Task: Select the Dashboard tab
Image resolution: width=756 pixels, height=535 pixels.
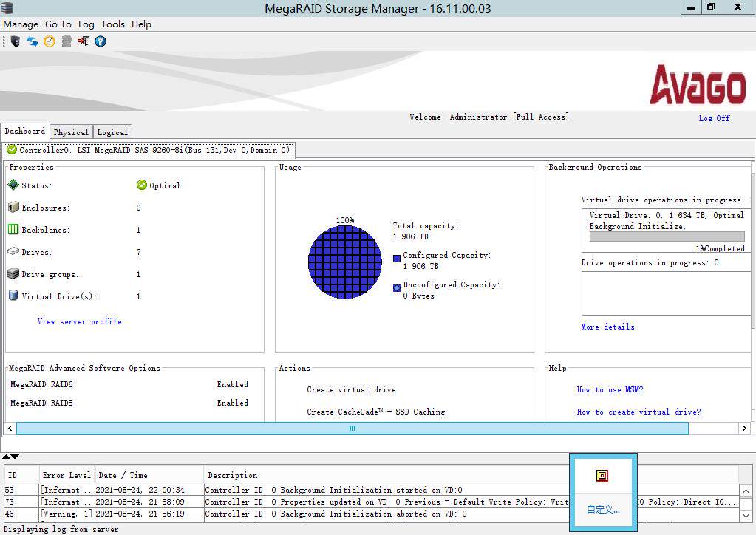Action: tap(25, 131)
